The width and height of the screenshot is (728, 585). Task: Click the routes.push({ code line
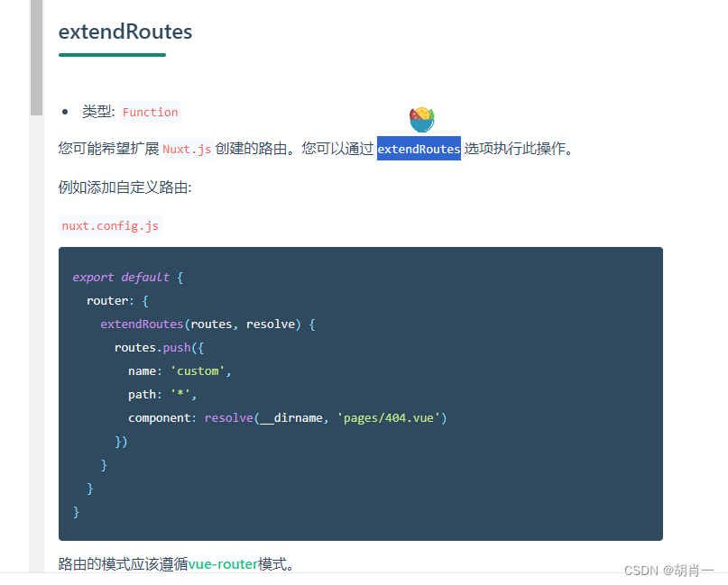(160, 347)
